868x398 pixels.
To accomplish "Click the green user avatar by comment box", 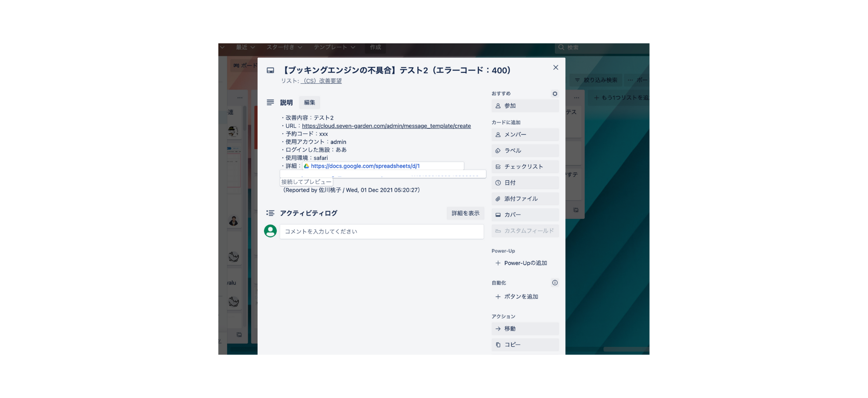I will [270, 231].
